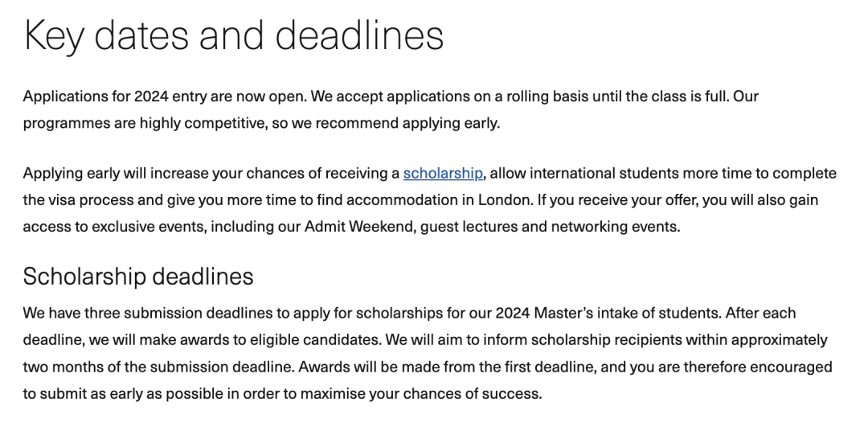Click the phrase 'highly competitive'
868x427 pixels.
point(202,123)
